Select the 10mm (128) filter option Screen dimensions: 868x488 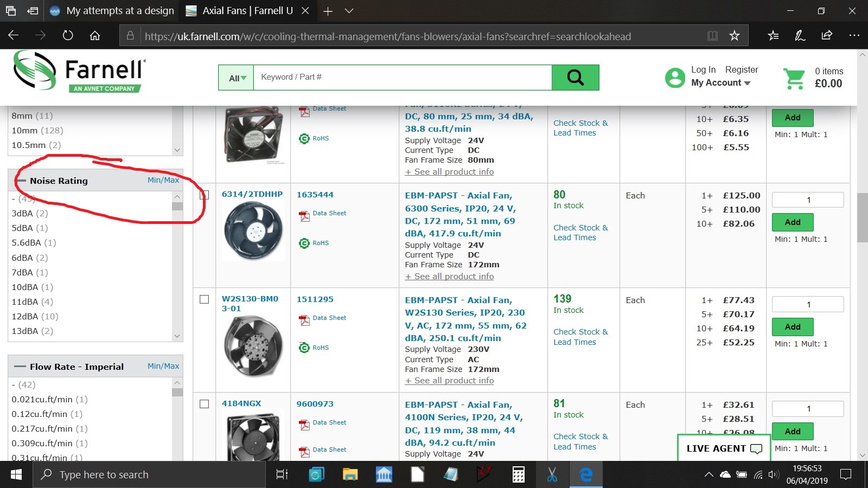pyautogui.click(x=37, y=131)
